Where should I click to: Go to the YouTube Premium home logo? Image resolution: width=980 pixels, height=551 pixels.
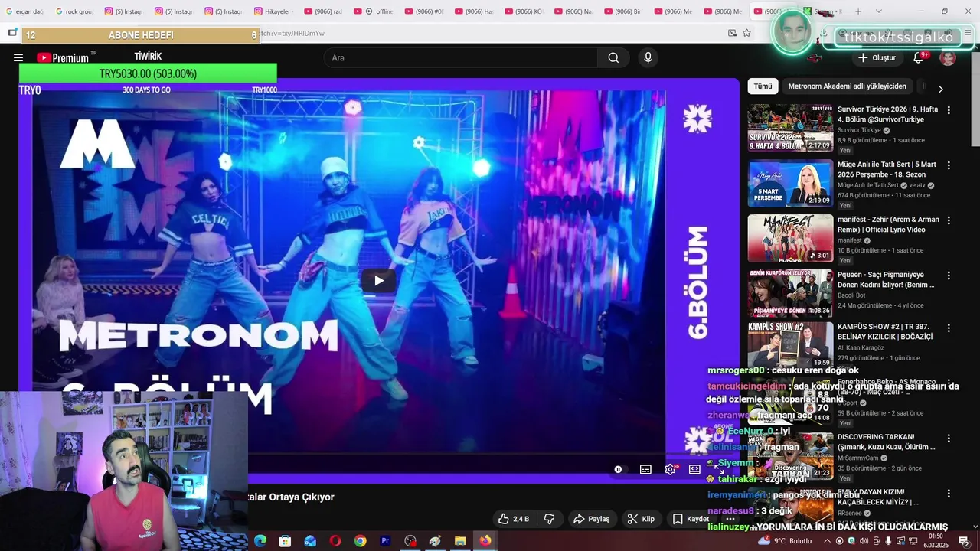(63, 57)
